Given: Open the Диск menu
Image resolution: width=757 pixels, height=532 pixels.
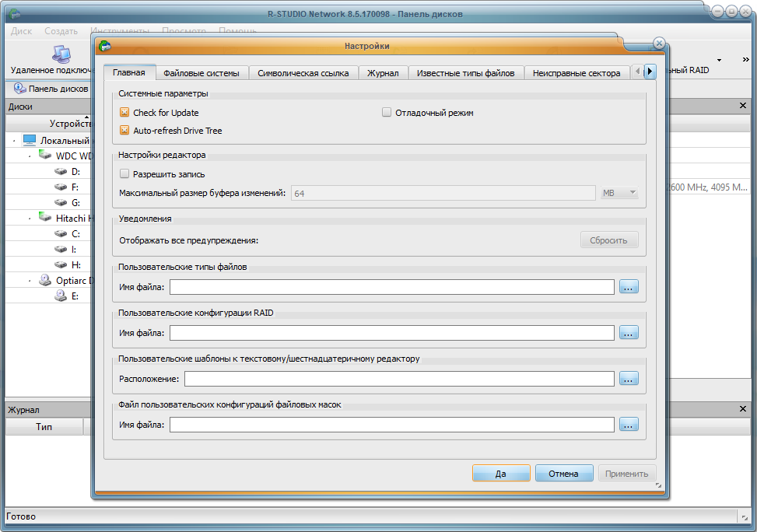Looking at the screenshot, I should [x=21, y=31].
